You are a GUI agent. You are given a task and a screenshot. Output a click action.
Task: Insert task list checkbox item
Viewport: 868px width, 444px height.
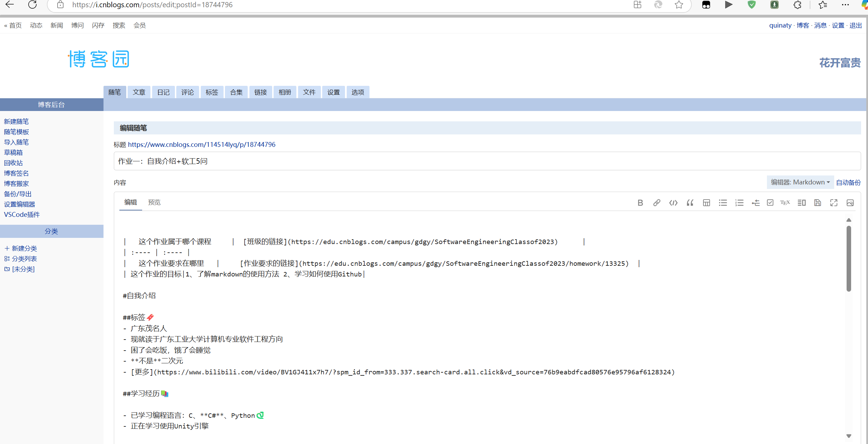770,203
